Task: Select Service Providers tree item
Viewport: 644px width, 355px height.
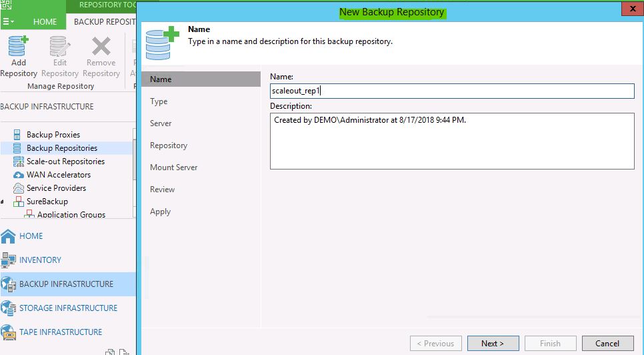Action: pyautogui.click(x=56, y=188)
